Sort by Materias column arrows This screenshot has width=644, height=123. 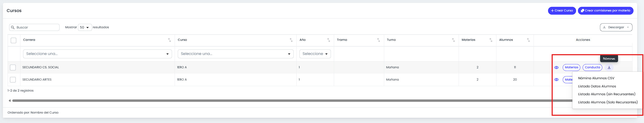click(x=491, y=40)
